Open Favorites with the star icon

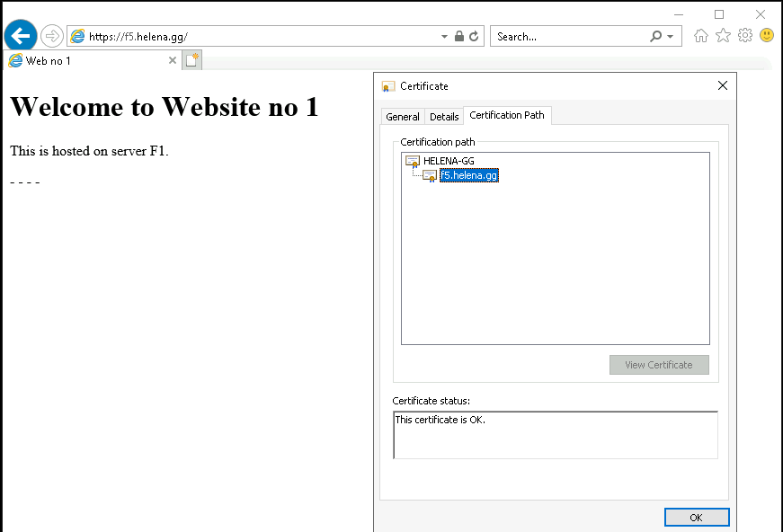coord(724,36)
